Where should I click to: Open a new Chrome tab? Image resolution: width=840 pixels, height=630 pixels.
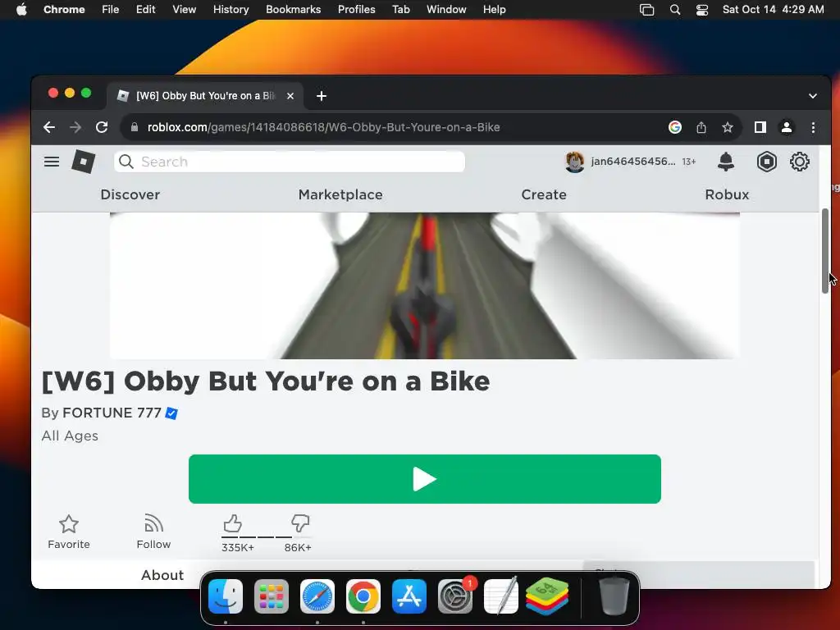pos(322,96)
